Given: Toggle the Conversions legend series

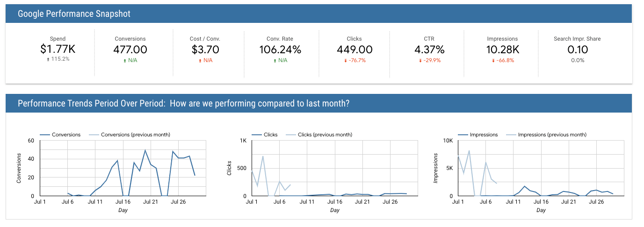Looking at the screenshot, I should coord(60,135).
